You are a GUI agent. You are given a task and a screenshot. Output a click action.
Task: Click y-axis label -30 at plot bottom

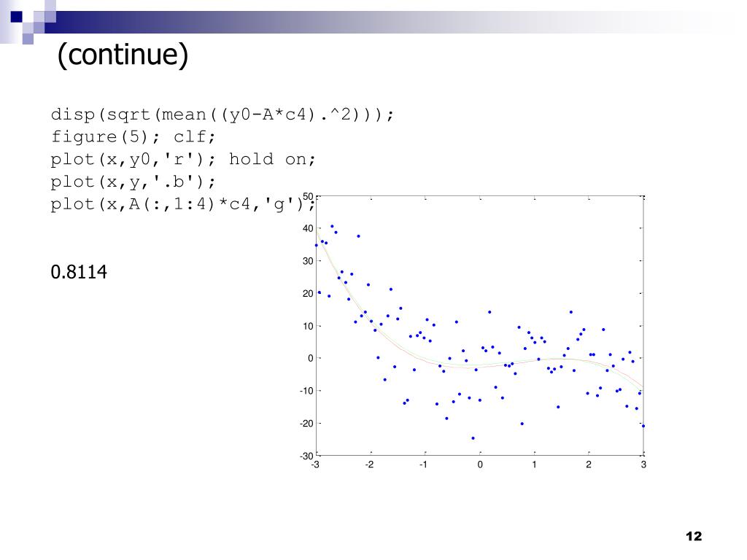[306, 456]
